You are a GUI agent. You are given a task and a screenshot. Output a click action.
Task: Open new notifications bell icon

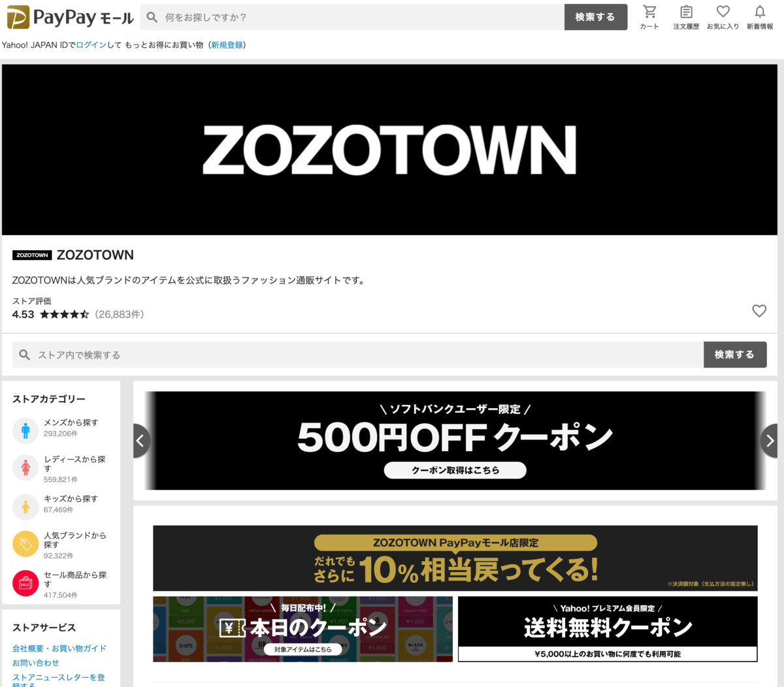tap(759, 12)
